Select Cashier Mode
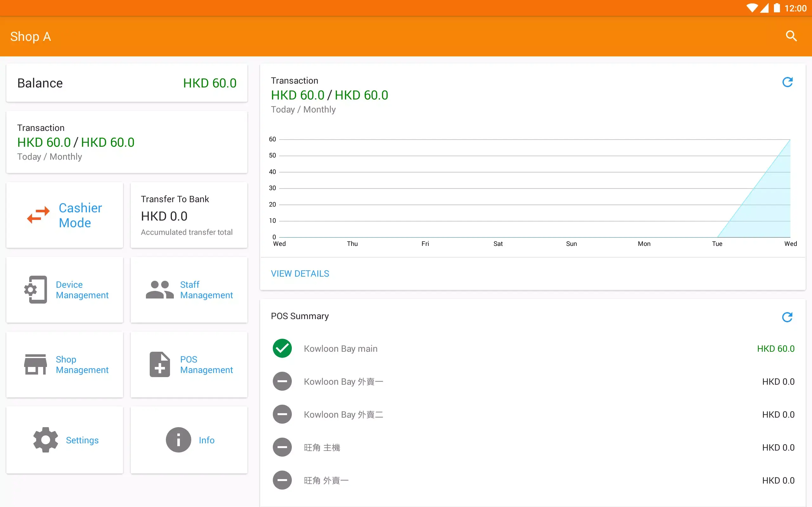The height and width of the screenshot is (507, 812). click(x=64, y=215)
